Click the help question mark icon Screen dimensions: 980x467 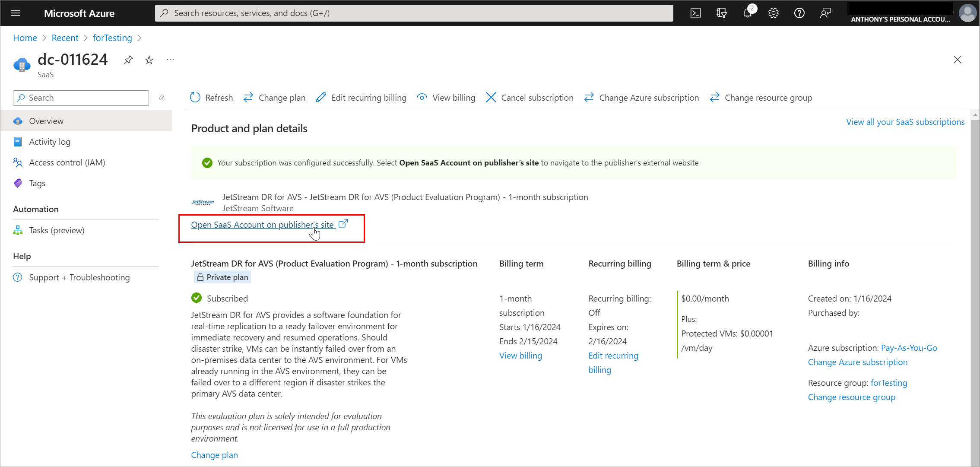799,13
